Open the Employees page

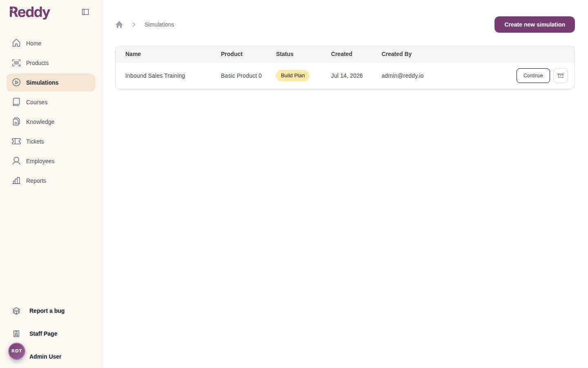[x=51, y=161]
